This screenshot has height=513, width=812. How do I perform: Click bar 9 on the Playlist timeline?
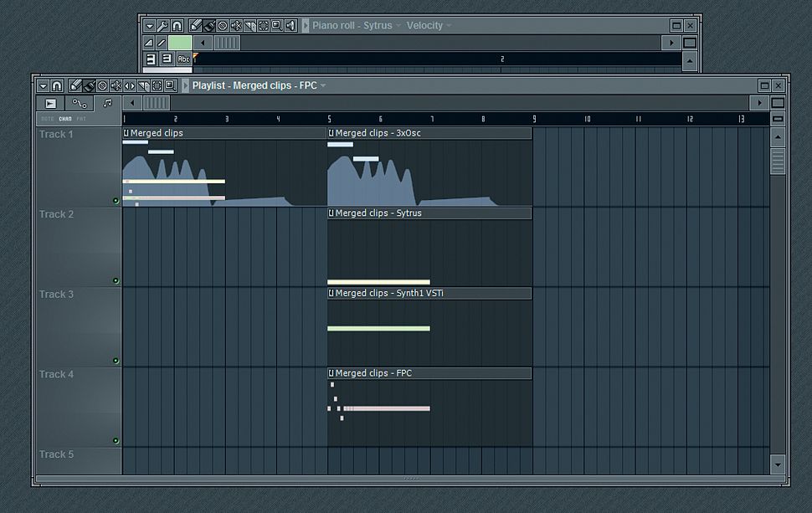[534, 119]
